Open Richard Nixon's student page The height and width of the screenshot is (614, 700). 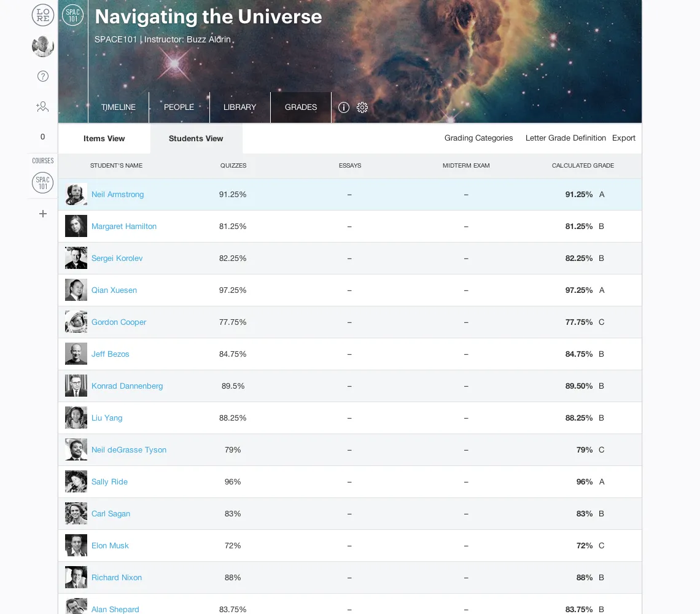click(x=117, y=577)
